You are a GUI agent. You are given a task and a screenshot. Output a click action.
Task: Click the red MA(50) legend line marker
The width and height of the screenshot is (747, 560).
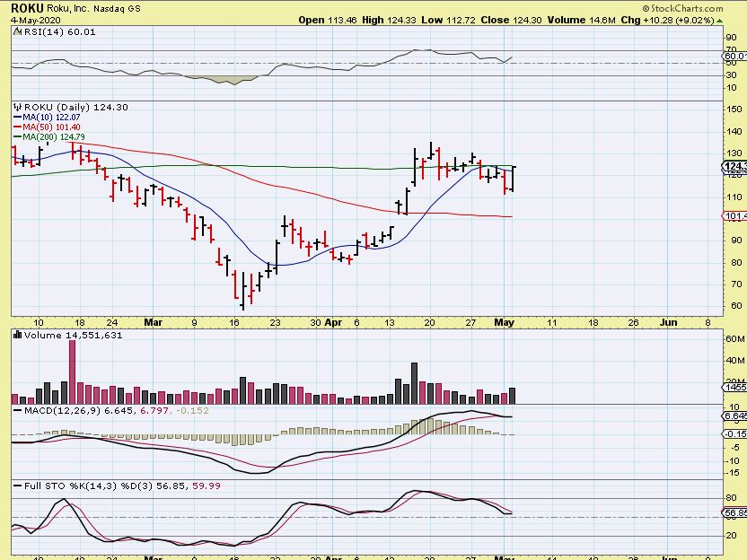(18, 127)
